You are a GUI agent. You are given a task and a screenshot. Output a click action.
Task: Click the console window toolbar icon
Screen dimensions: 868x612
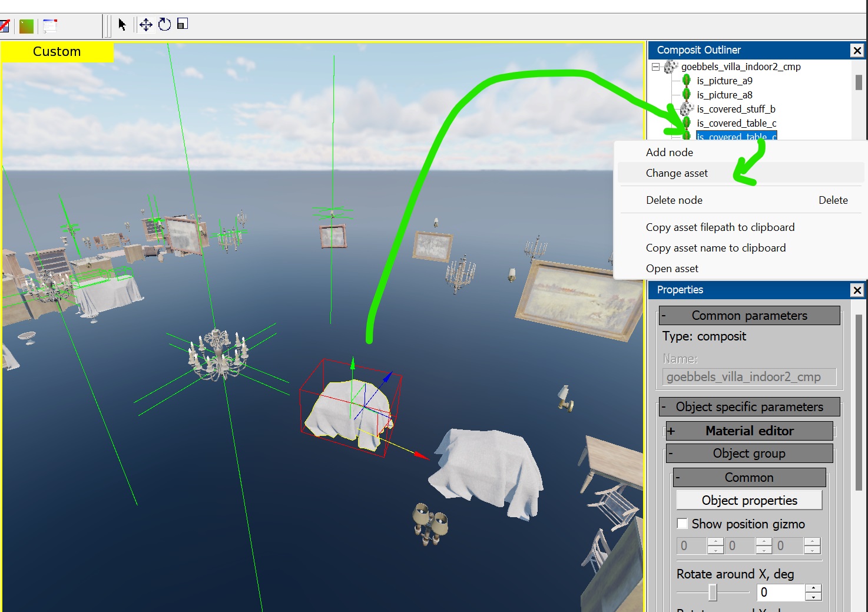click(x=50, y=26)
